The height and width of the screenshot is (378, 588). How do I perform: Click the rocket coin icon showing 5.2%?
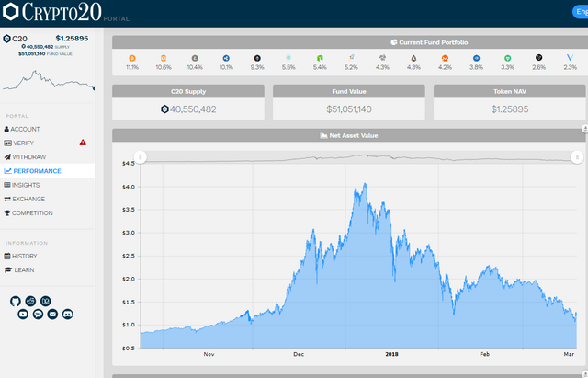[x=351, y=57]
